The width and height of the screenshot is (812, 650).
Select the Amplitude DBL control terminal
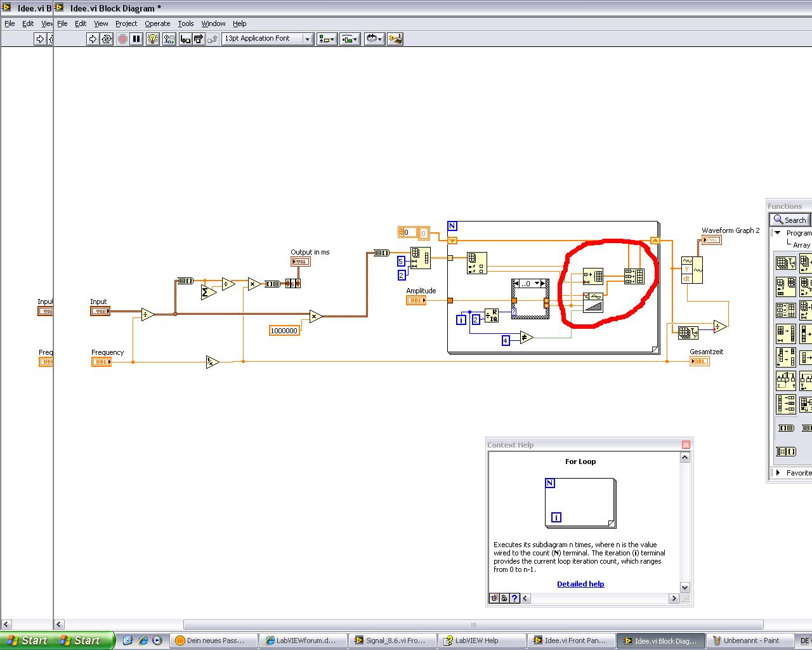pos(416,300)
